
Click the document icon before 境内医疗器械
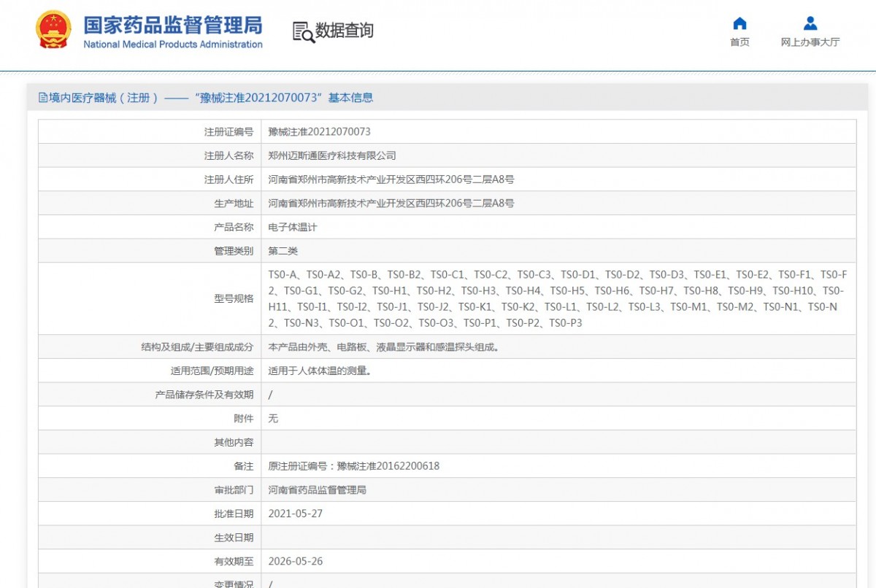click(43, 97)
